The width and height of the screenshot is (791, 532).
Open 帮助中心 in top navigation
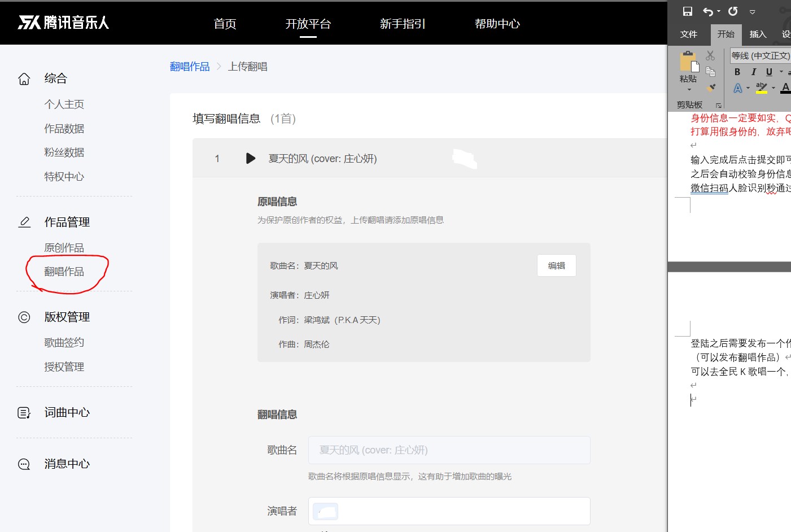pos(497,24)
